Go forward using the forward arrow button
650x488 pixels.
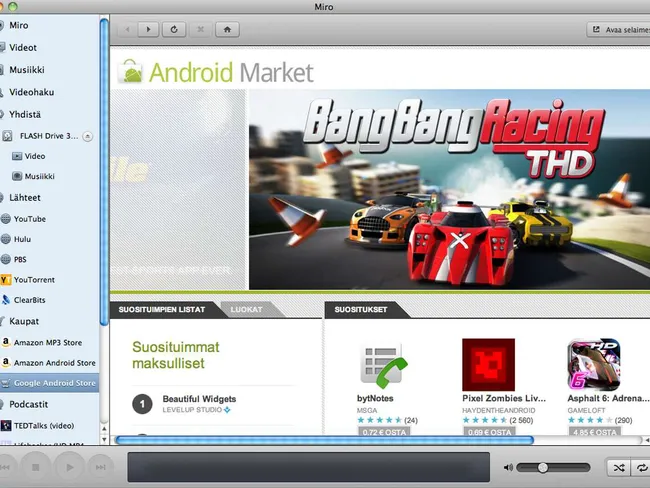click(x=148, y=29)
